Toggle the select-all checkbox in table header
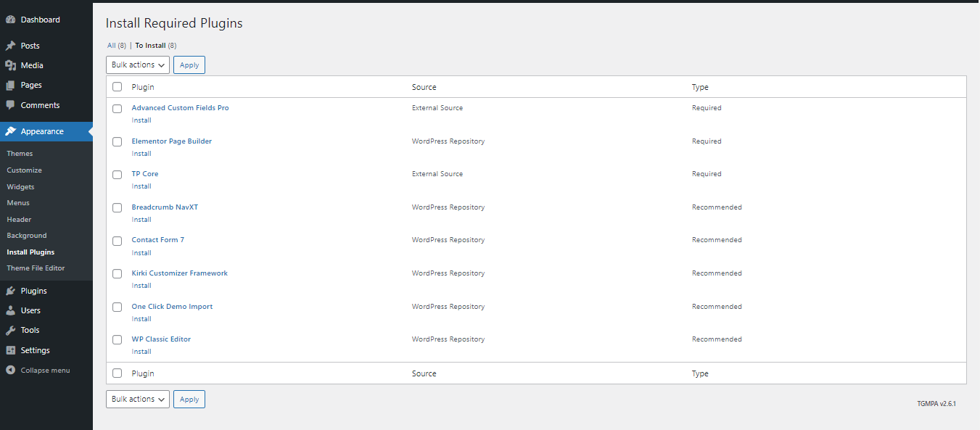Viewport: 980px width, 430px height. pyautogui.click(x=117, y=87)
